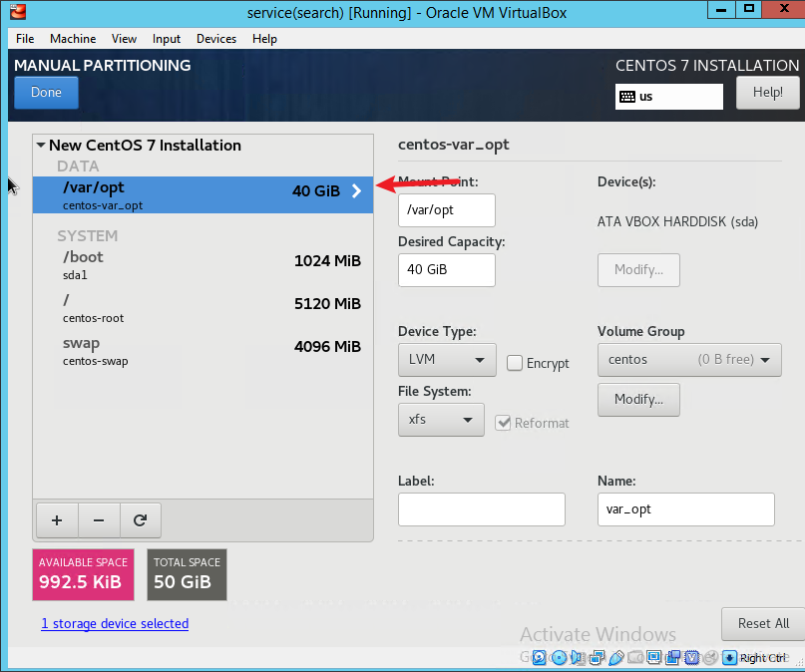Open the File menu

pyautogui.click(x=25, y=39)
